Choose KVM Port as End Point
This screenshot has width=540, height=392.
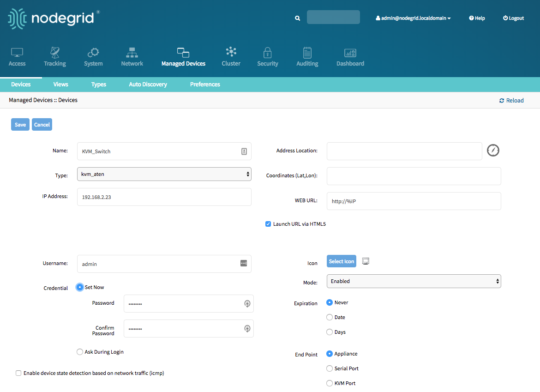329,383
